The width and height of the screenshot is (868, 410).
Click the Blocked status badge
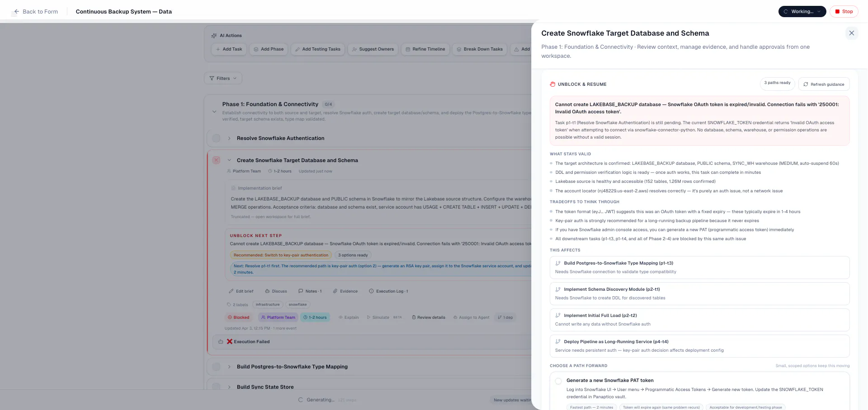(238, 317)
